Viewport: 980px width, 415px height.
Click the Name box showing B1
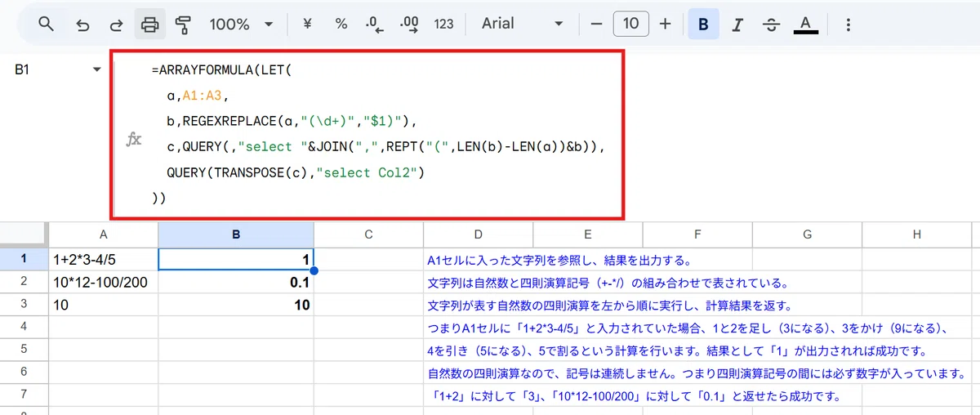[x=22, y=70]
